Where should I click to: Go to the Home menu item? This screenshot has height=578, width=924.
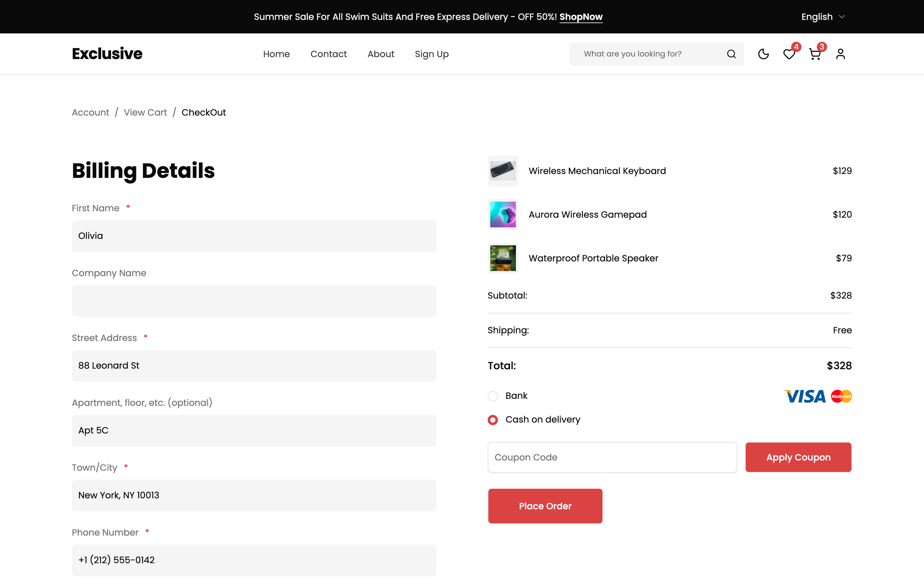click(277, 54)
